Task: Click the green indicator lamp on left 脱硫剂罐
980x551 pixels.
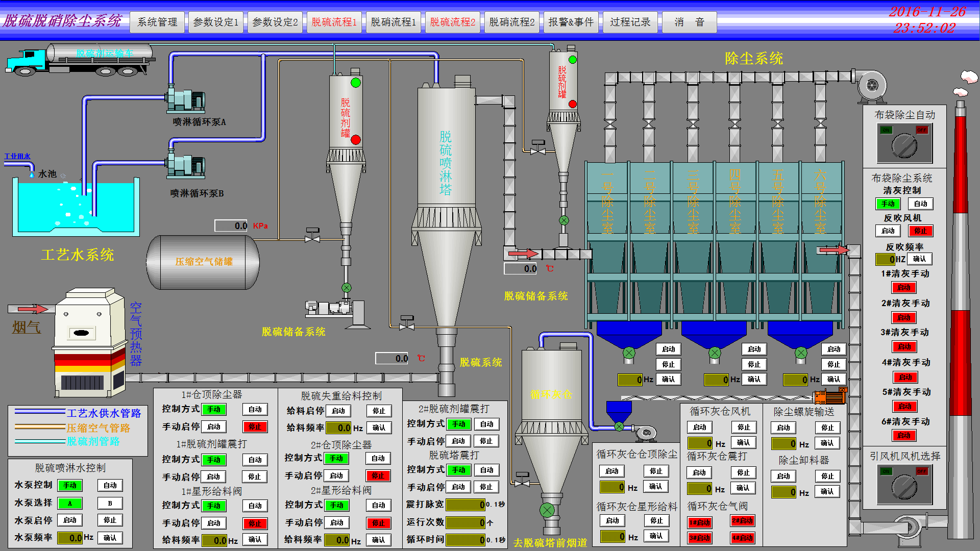Action: click(x=356, y=82)
